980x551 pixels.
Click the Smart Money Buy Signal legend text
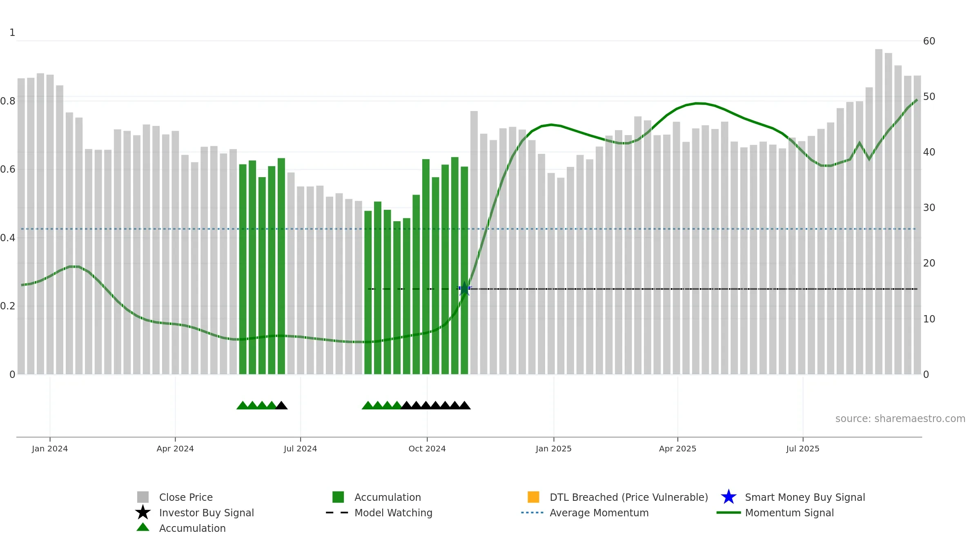click(x=805, y=497)
